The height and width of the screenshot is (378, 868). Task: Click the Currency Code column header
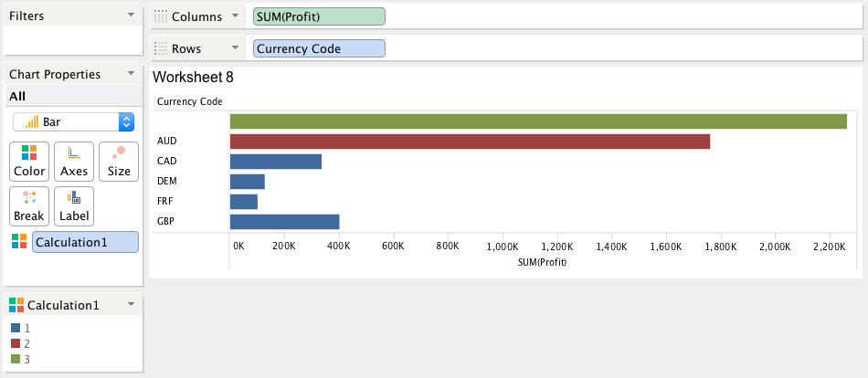click(190, 102)
